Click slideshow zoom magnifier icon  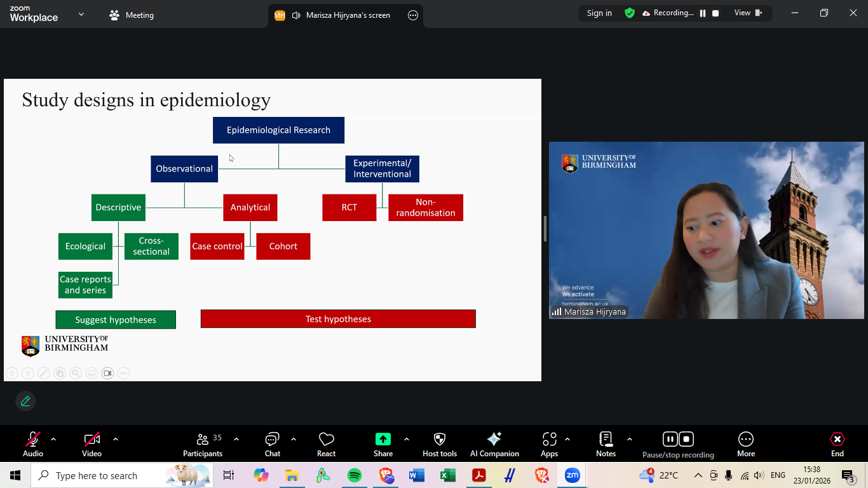[x=76, y=373]
